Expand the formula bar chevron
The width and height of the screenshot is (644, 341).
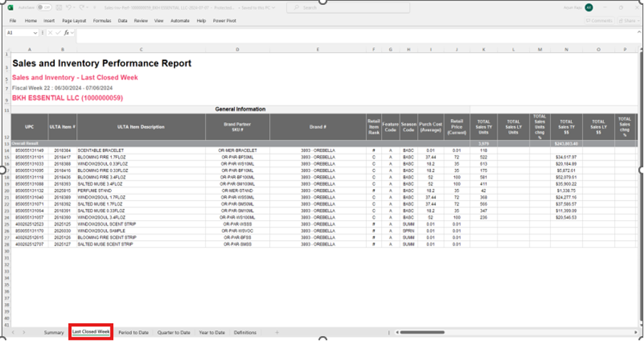pyautogui.click(x=638, y=33)
